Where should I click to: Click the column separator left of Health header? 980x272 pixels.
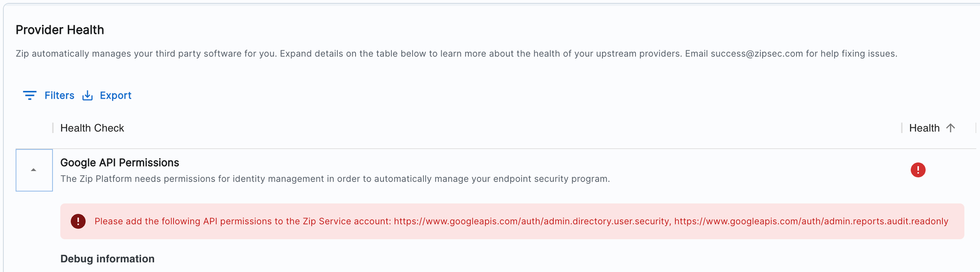click(902, 128)
